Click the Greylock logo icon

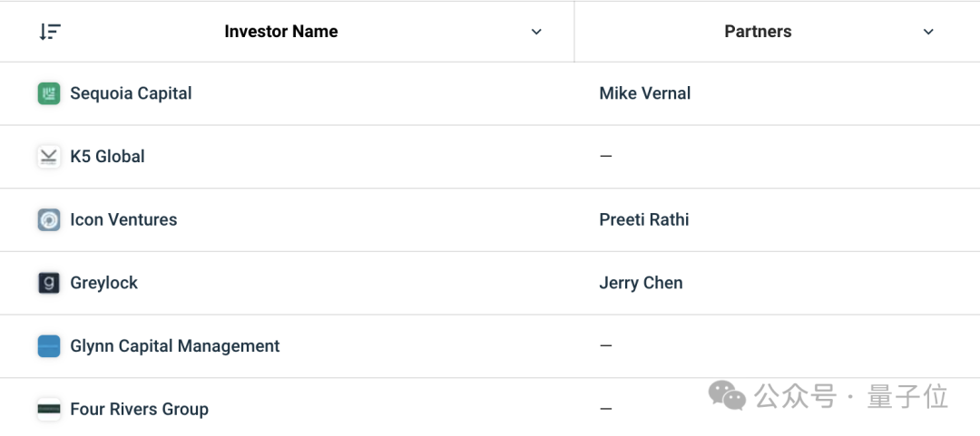[49, 283]
